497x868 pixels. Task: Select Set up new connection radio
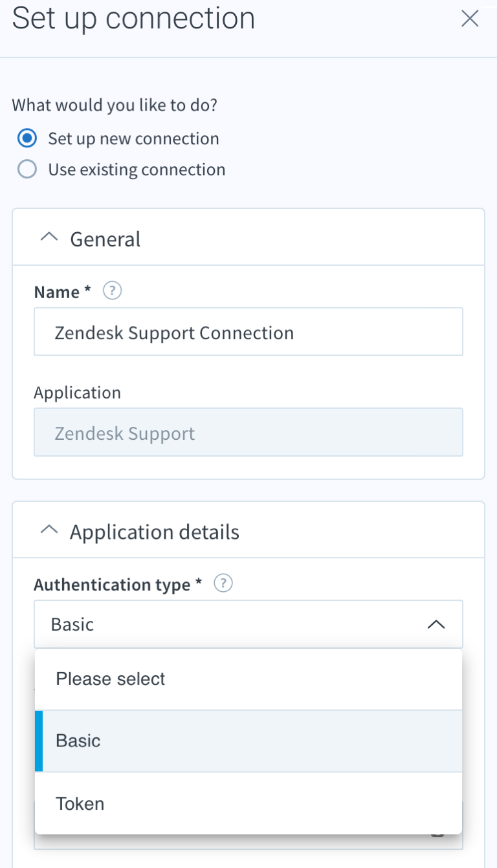coord(27,138)
